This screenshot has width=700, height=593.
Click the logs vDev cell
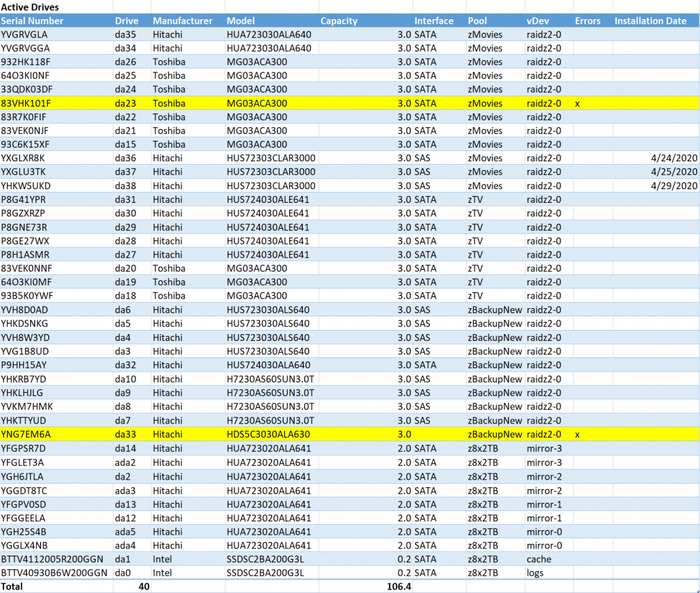tap(535, 573)
